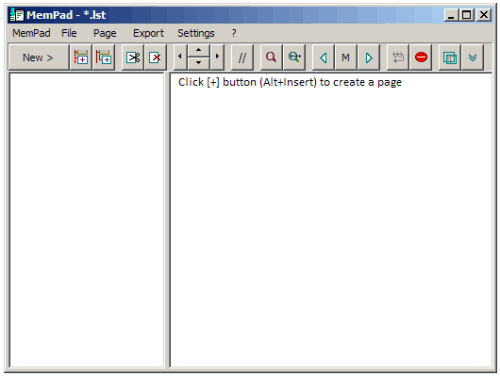Viewport: 500px width, 376px height.
Task: Move node up with the up arrow
Action: [x=198, y=50]
